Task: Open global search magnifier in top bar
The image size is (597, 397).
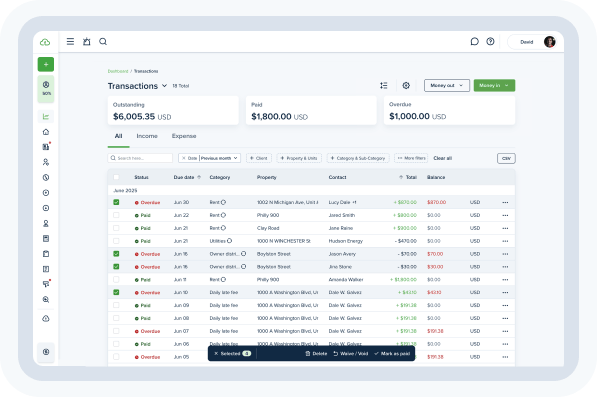Action: click(103, 41)
